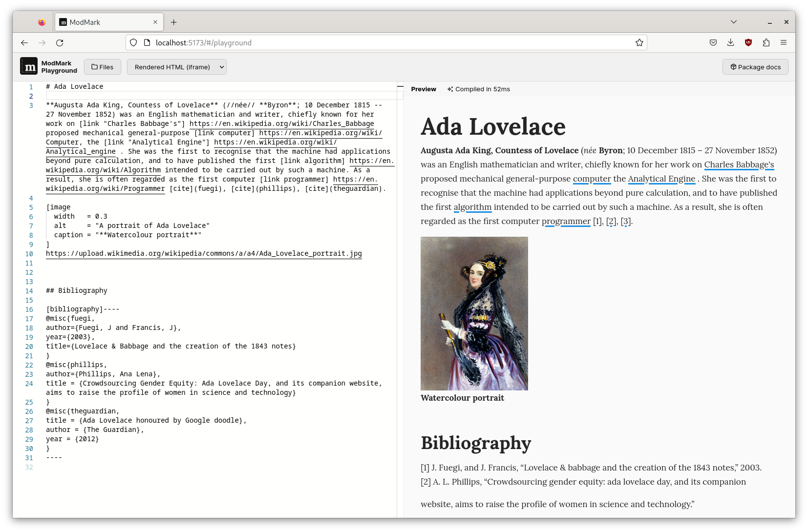Follow the computer link in preview
808x532 pixels.
(x=592, y=179)
